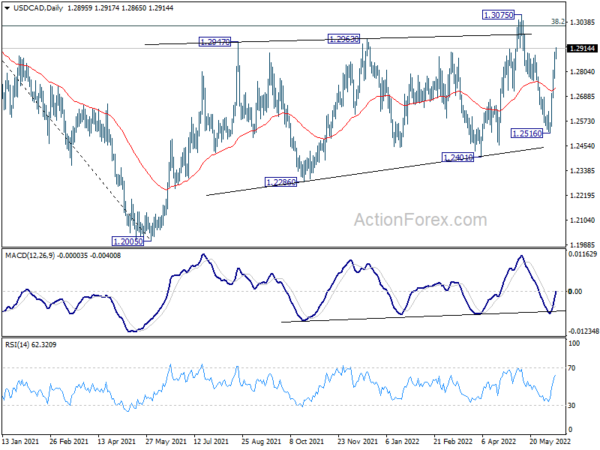The image size is (600, 450).
Task: Click 1.30385 on the price axis
Action: [582, 22]
